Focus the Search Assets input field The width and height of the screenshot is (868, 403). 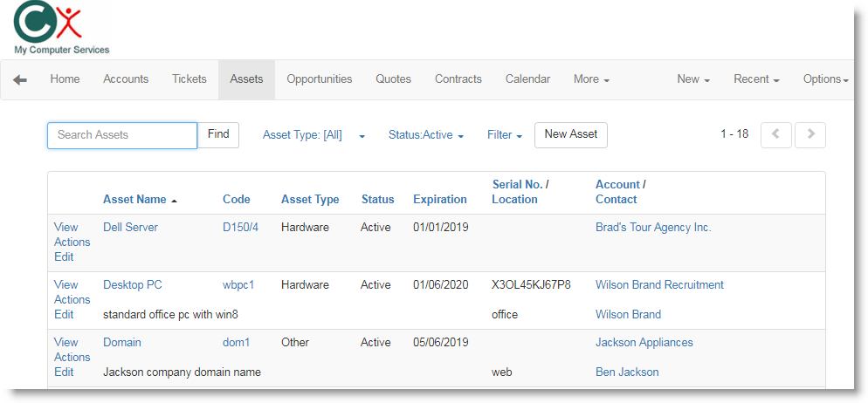tap(122, 135)
